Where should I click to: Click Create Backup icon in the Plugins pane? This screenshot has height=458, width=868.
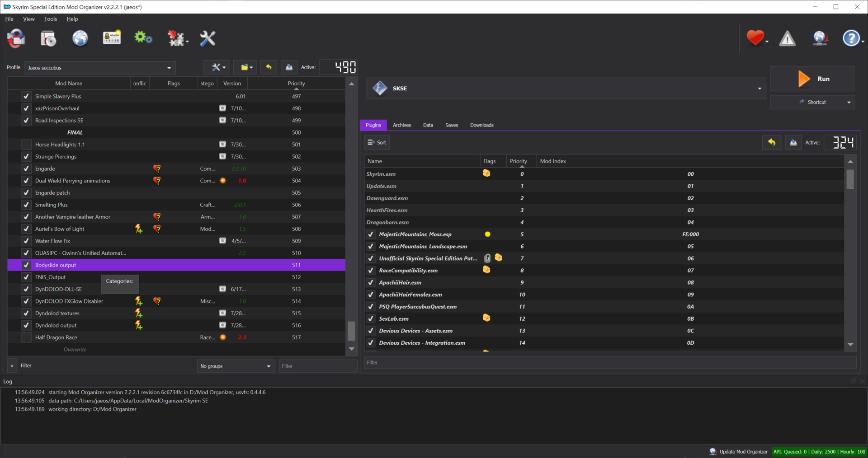click(x=793, y=143)
